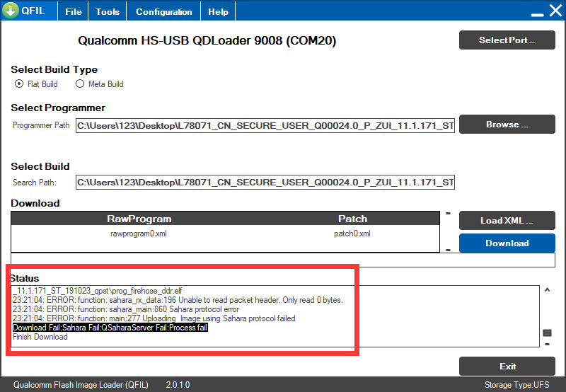Click the Select Port button

(x=507, y=40)
